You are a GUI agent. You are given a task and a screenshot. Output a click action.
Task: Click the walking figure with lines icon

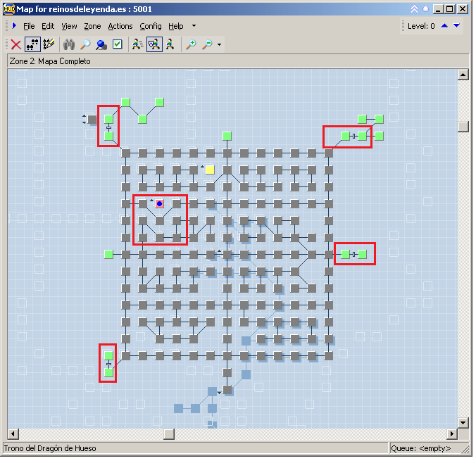tap(137, 44)
